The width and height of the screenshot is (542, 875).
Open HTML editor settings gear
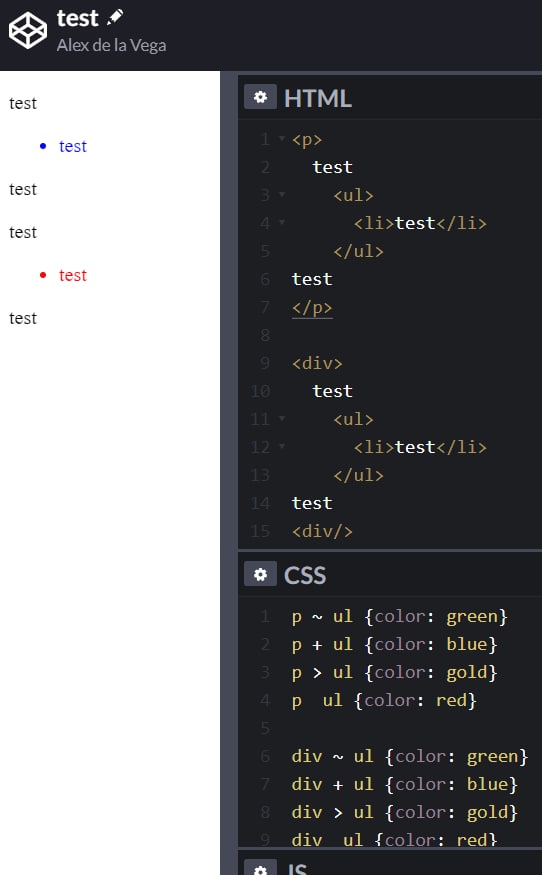(x=260, y=97)
